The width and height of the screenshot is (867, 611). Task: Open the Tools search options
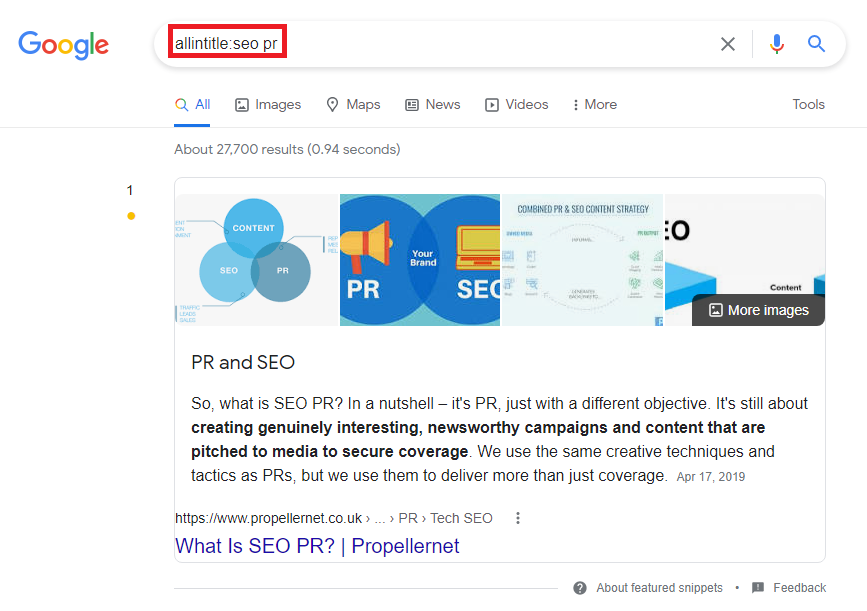tap(808, 104)
